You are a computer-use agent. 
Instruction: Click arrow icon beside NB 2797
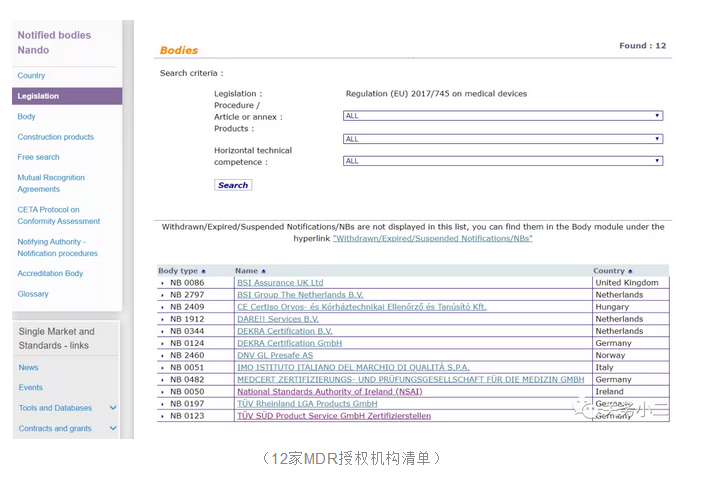tap(163, 295)
